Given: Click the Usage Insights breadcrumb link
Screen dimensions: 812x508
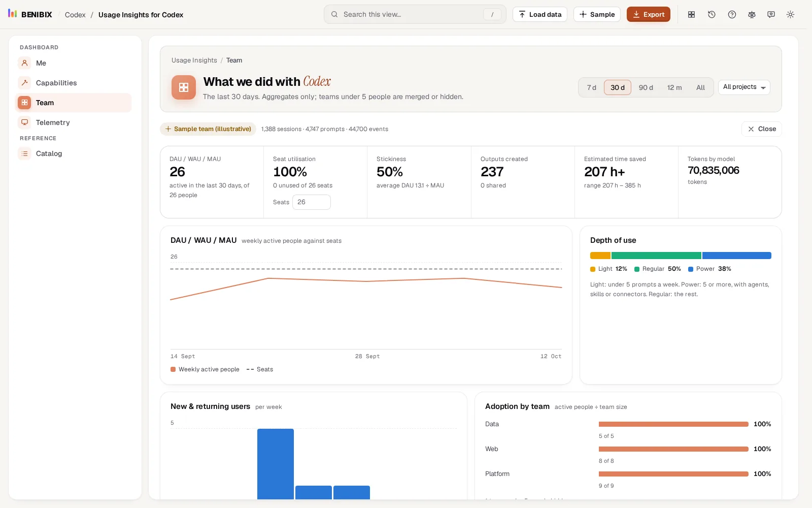Looking at the screenshot, I should 194,60.
